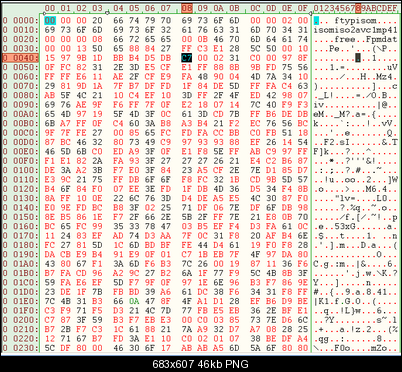Screen dimensions: 402x372
Task: Select the green 0A byte in row 01E0
Action: [x=134, y=301]
